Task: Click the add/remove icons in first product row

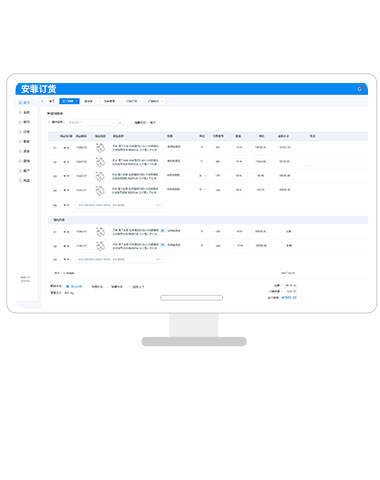Action: click(66, 147)
